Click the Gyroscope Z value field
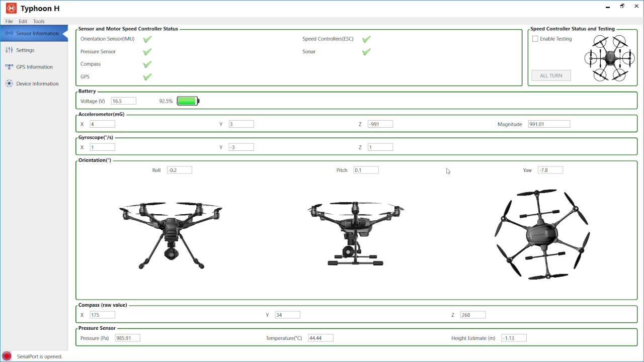Screen dimensions: 644x362 (x=380, y=147)
